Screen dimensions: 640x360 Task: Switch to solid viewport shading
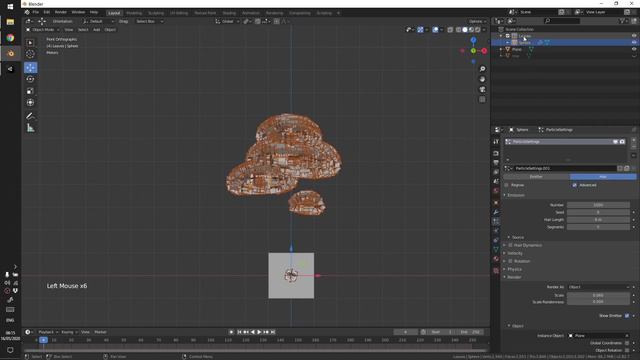pos(465,30)
